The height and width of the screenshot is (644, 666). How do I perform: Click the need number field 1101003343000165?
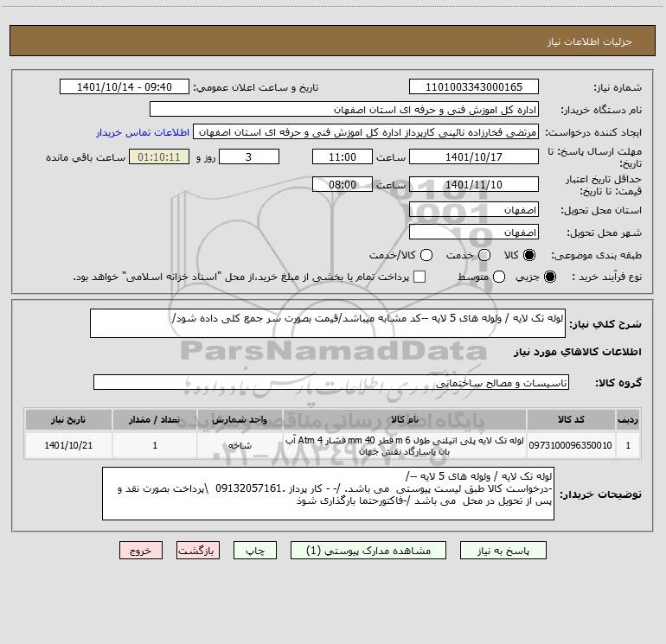(474, 87)
